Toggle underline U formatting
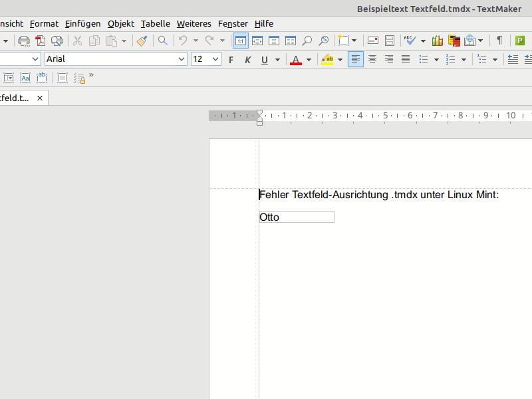 point(265,60)
